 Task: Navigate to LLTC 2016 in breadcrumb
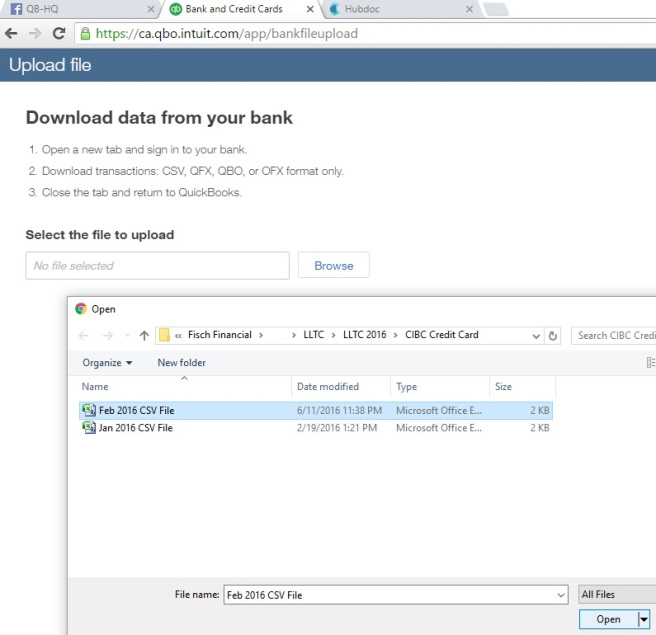(x=364, y=335)
